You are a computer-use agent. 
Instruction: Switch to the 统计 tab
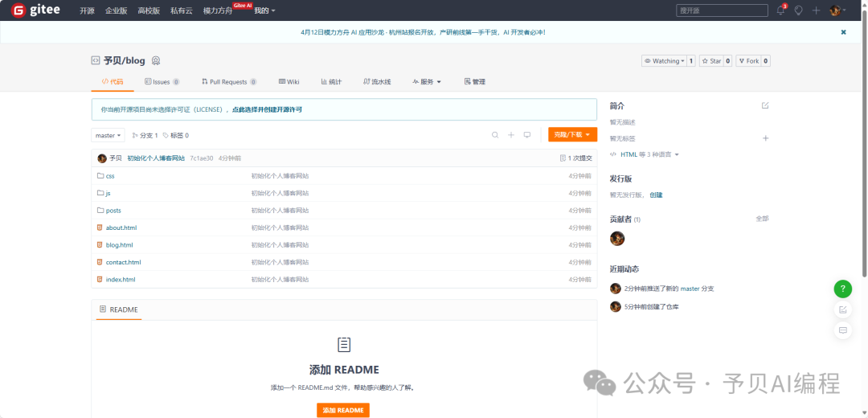pyautogui.click(x=331, y=82)
